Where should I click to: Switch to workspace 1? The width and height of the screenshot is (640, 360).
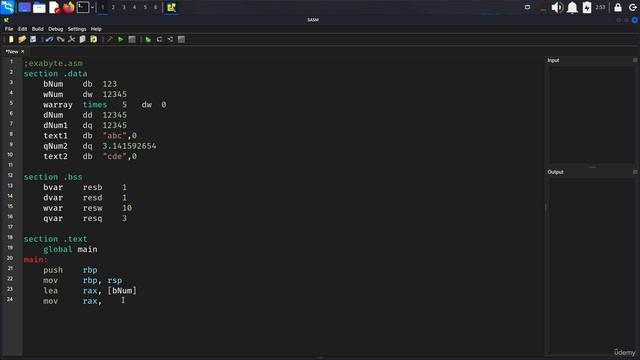pyautogui.click(x=102, y=7)
